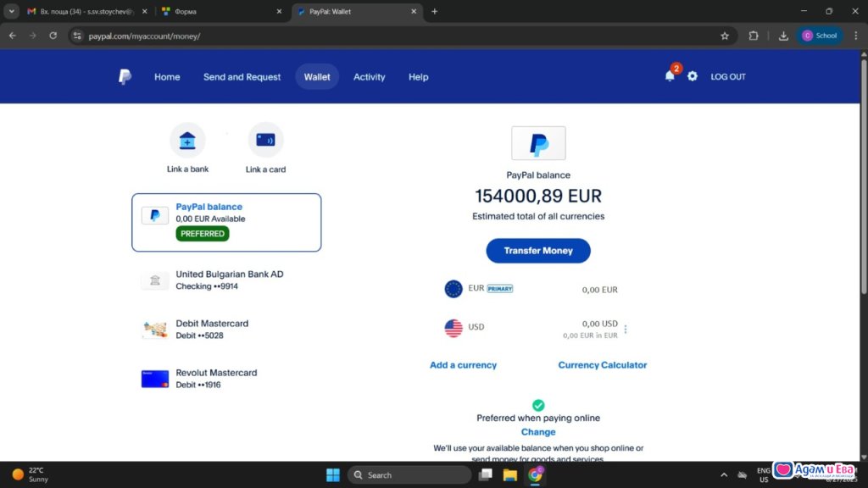Select Revolut Mastercard ending 1916
The width and height of the screenshot is (868, 488).
click(226, 379)
